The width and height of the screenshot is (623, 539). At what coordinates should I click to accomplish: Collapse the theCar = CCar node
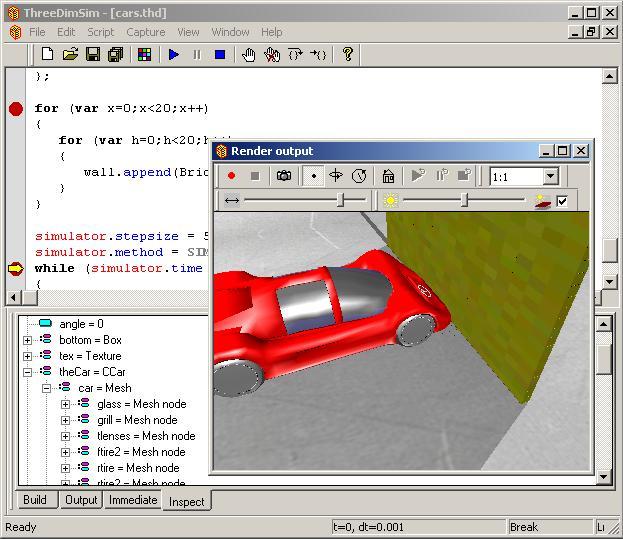pos(27,373)
